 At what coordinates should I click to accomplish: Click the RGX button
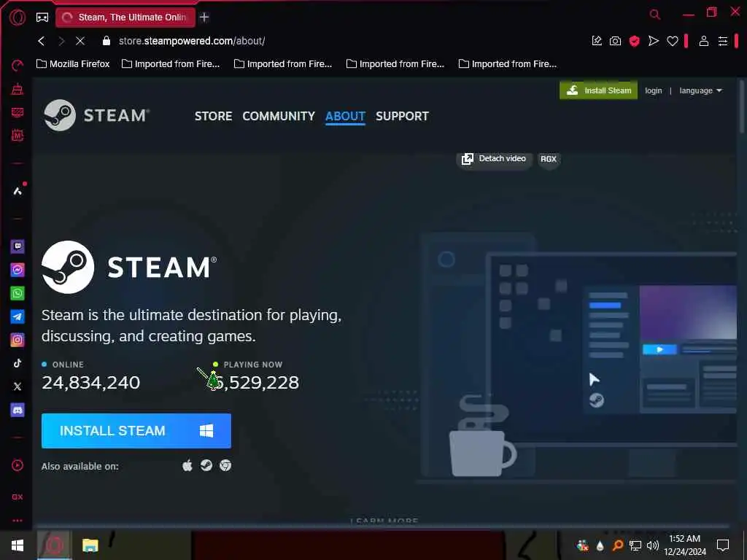549,159
